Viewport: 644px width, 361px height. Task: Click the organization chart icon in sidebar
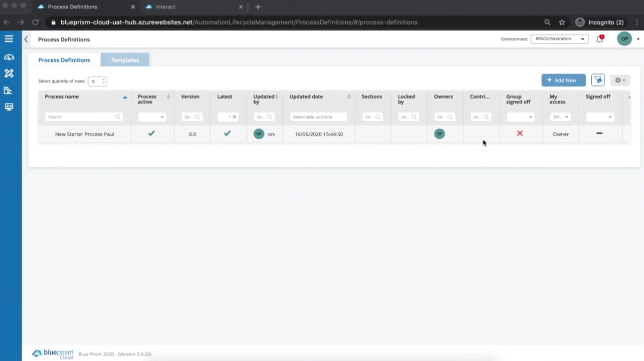9,90
